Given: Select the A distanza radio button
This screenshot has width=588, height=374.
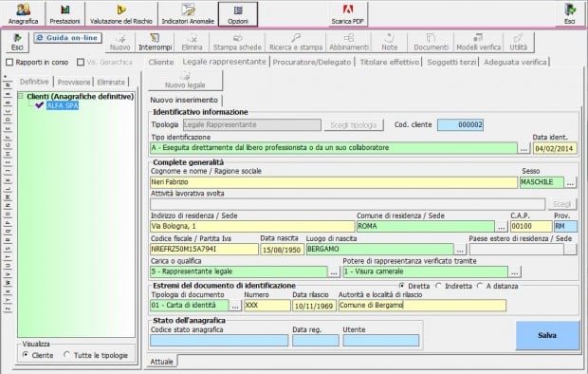Looking at the screenshot, I should [480, 286].
